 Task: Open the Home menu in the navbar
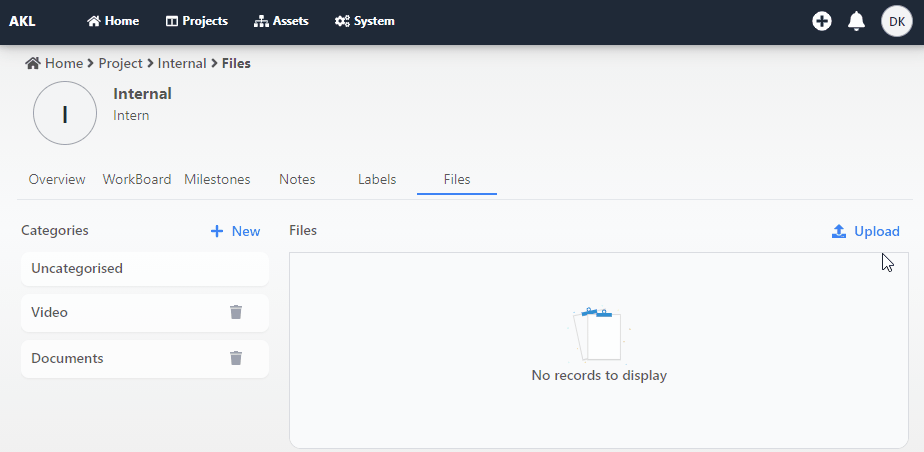113,21
